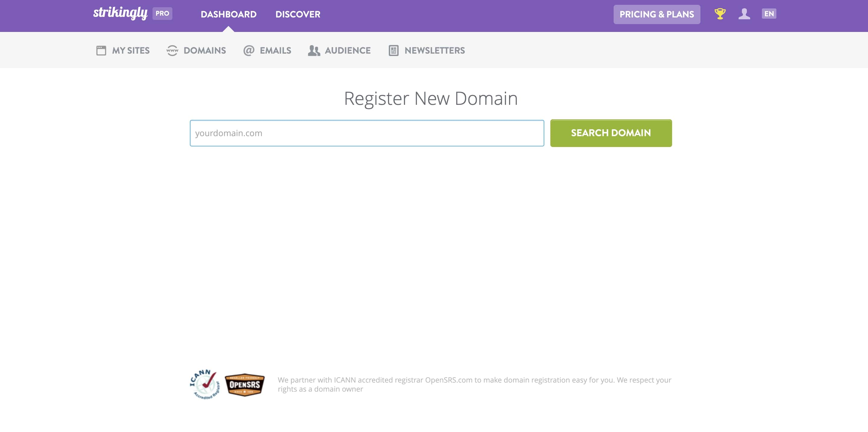Open the EN language selector
868x432 pixels.
[x=769, y=14]
